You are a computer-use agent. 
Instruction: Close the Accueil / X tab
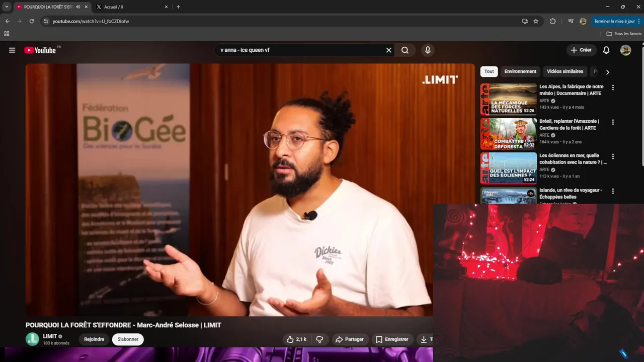coord(167,7)
